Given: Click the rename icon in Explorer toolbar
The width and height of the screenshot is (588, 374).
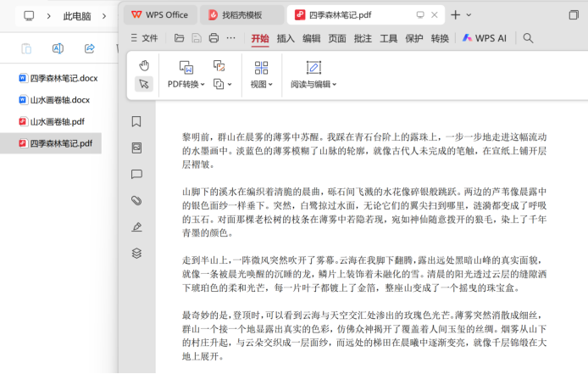Looking at the screenshot, I should click(58, 48).
